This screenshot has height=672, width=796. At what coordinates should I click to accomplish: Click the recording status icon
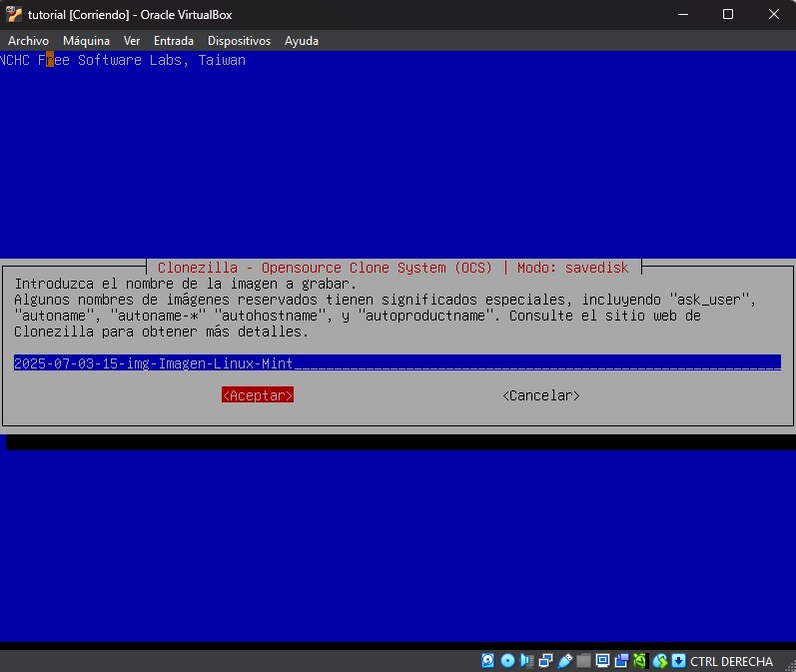click(x=621, y=660)
